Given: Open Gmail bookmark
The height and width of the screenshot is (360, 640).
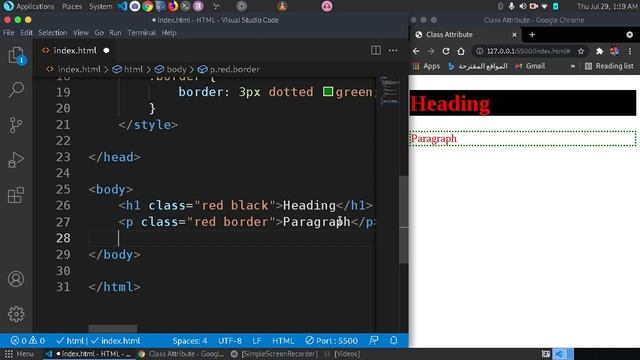Looking at the screenshot, I should pos(530,66).
